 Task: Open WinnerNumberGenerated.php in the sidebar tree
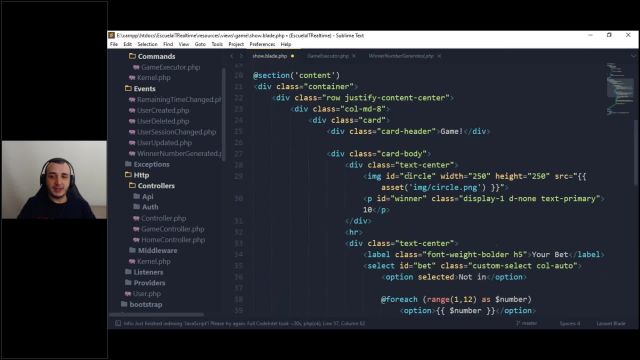[179, 154]
